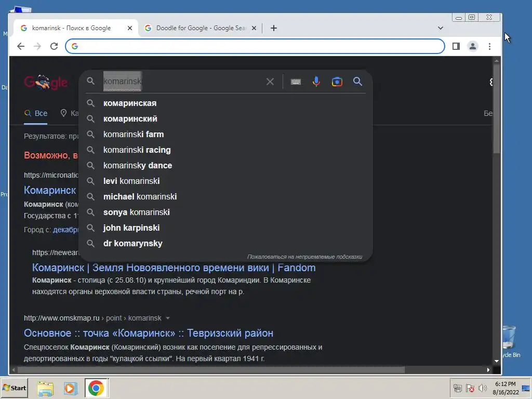Choose suggestion sonya komarinski

tap(225, 212)
